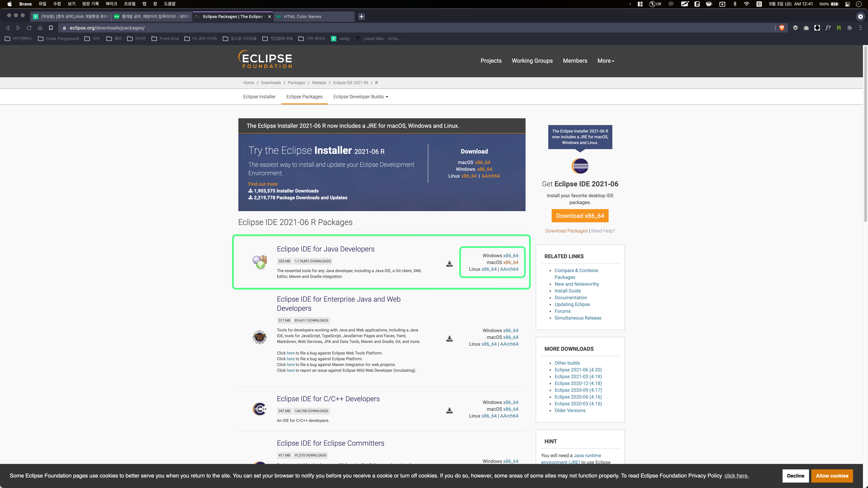Close the Eclipse Packages tab

point(269,16)
